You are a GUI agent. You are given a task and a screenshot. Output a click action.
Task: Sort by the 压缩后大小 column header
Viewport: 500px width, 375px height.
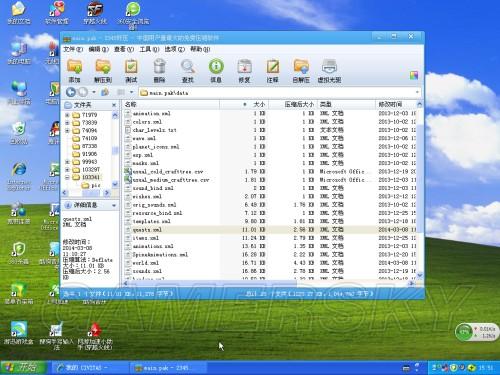(293, 104)
